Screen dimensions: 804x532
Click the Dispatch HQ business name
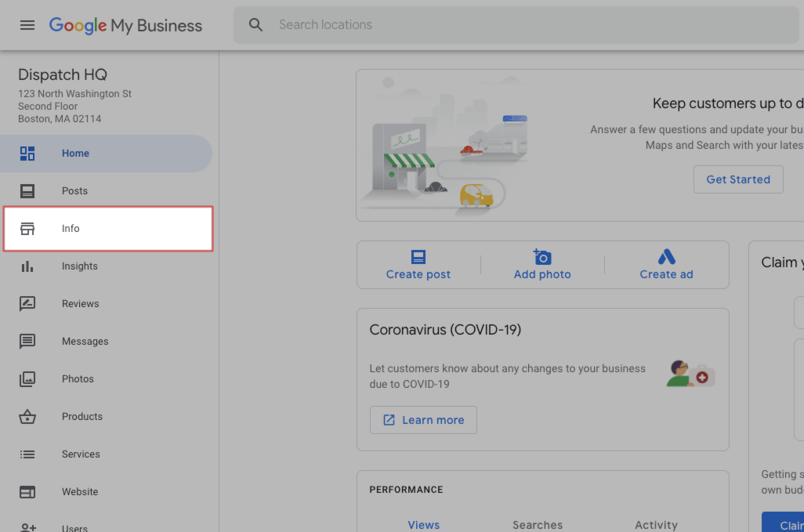coord(63,75)
